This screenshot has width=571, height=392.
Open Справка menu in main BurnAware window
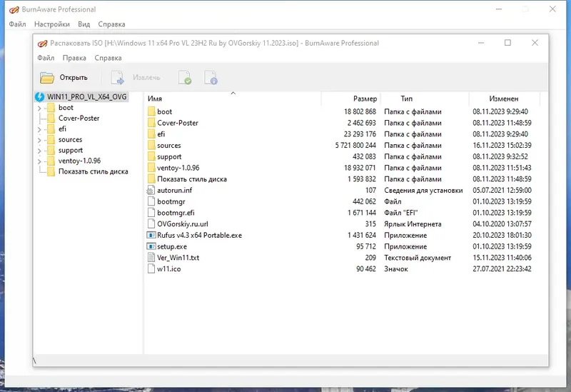click(111, 24)
